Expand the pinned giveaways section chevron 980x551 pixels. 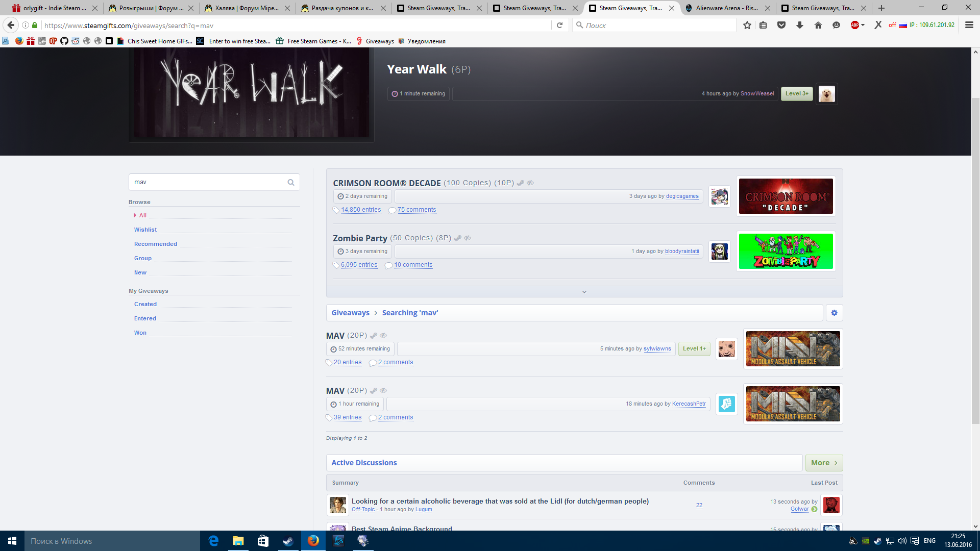pos(584,292)
